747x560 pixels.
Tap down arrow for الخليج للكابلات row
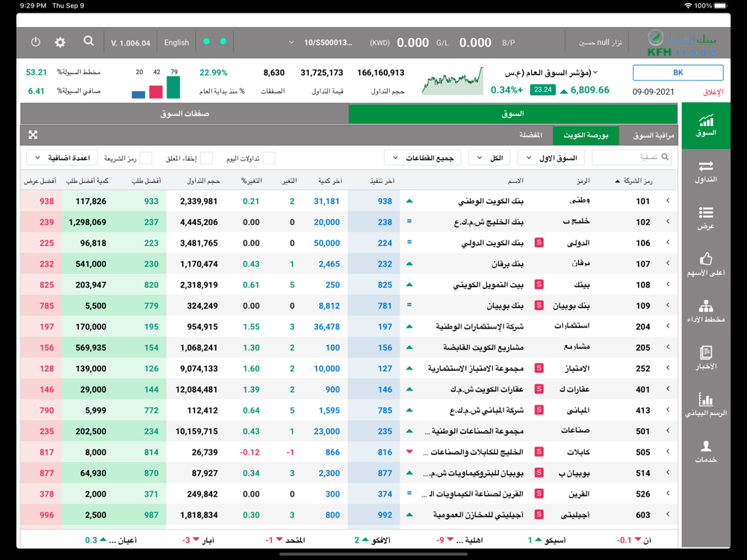(409, 452)
